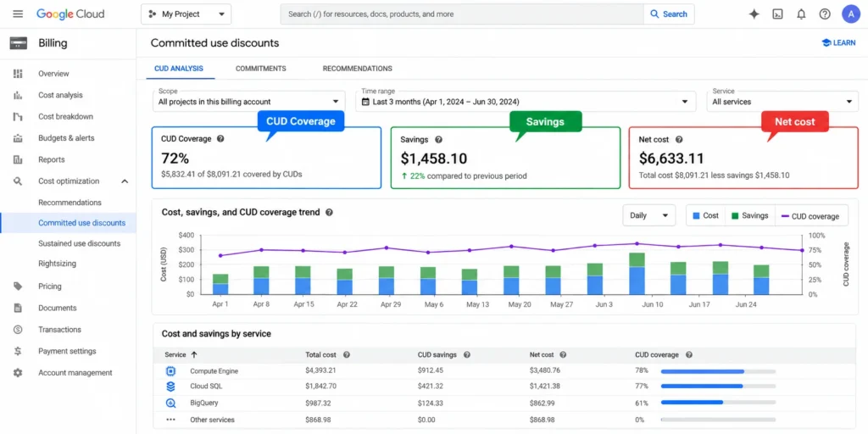Click the Budgets & alerts icon
The width and height of the screenshot is (868, 434).
click(18, 138)
